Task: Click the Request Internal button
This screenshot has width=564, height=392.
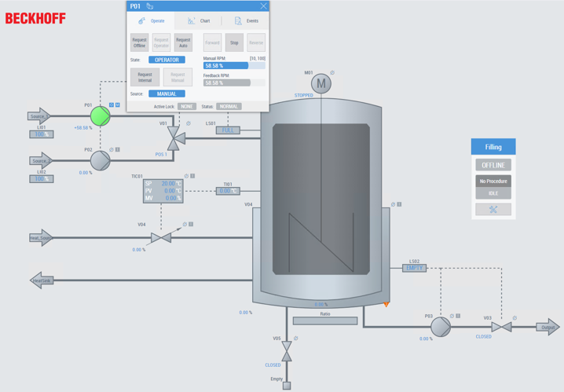Action: coord(145,77)
